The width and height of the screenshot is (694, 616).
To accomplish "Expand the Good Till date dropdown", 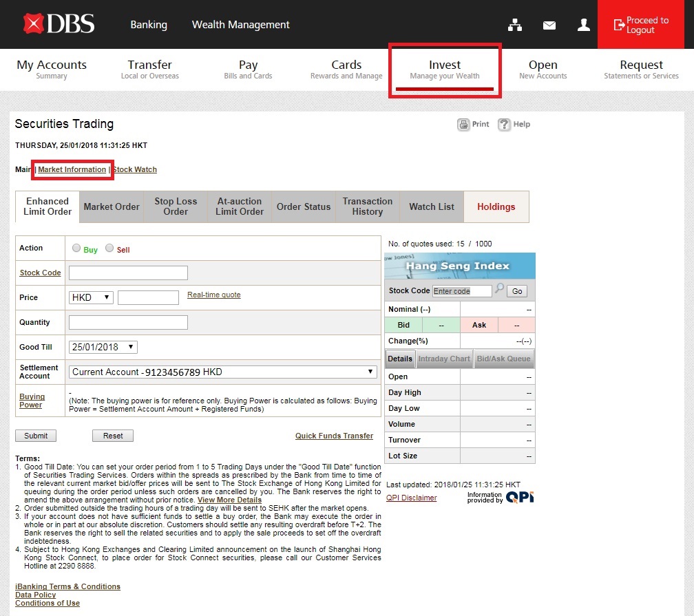I will [x=103, y=347].
